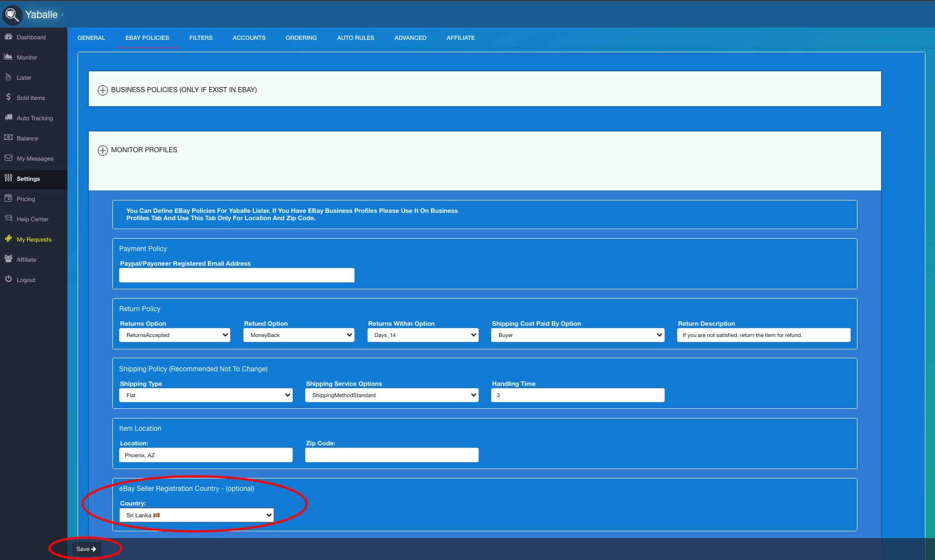This screenshot has width=935, height=560.
Task: Switch to the Filters tab
Action: click(x=201, y=38)
